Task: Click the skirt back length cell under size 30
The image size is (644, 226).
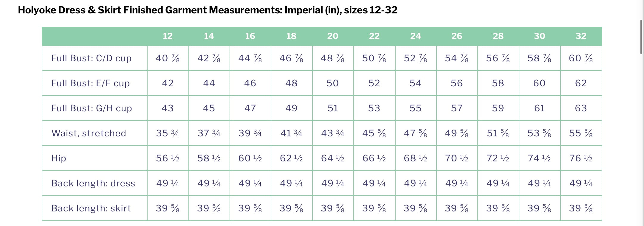Action: tap(539, 208)
